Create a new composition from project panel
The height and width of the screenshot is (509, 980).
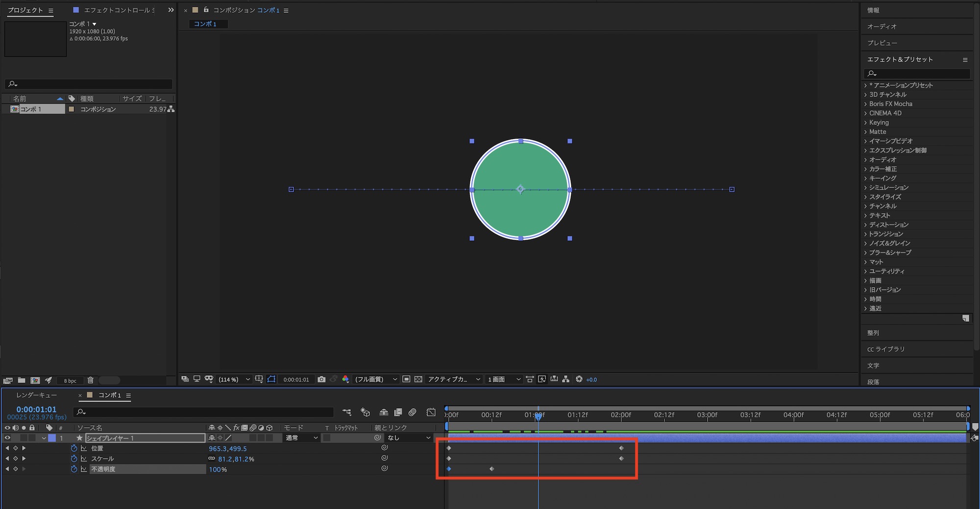coord(35,380)
